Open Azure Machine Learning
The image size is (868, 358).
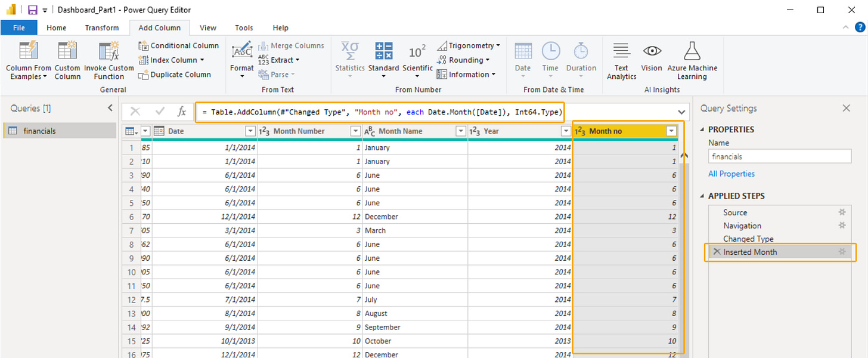click(692, 60)
